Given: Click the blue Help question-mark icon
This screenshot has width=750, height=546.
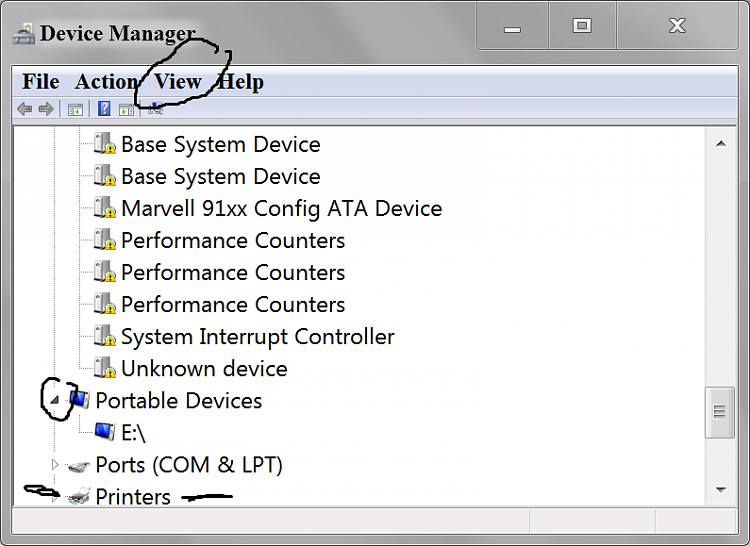Looking at the screenshot, I should [x=104, y=109].
